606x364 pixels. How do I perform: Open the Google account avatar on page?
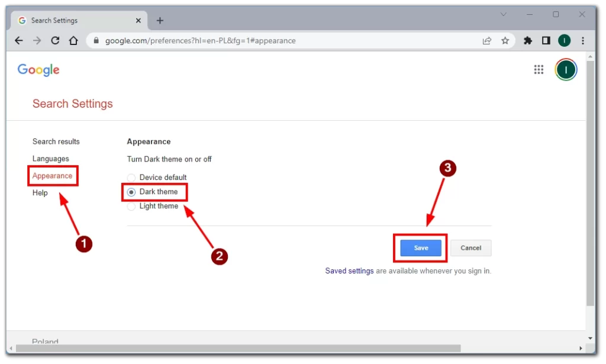click(566, 70)
